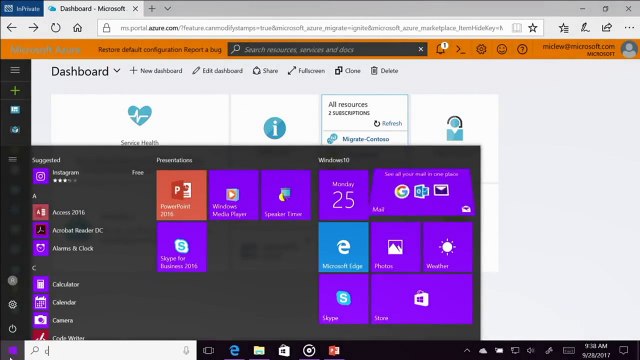
Task: Open the Start menu Power options
Action: point(13,328)
